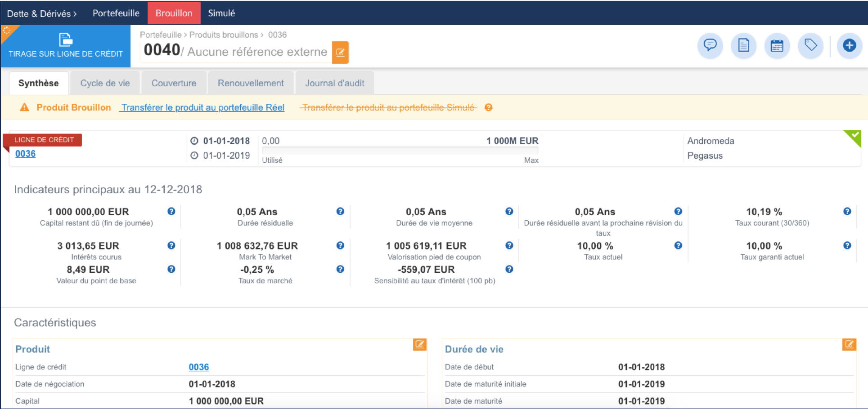Click Transférer le produit au portefeuille Réel
Screen dimensions: 868x409
click(x=202, y=107)
